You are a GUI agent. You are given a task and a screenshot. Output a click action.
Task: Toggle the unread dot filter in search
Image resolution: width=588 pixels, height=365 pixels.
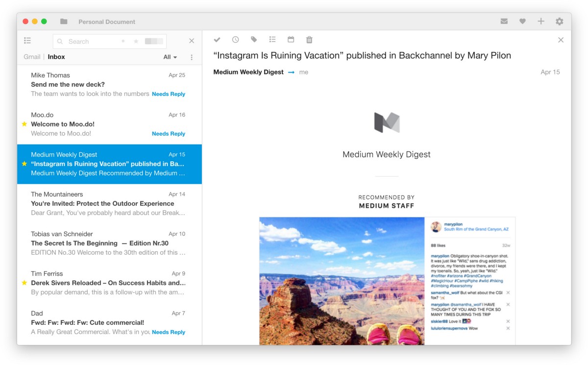123,42
